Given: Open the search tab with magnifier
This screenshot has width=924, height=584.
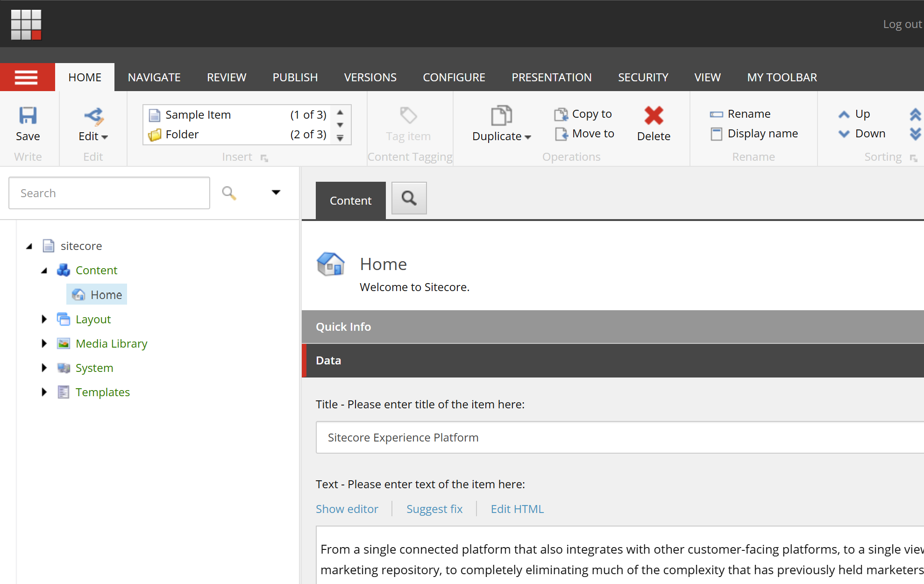Looking at the screenshot, I should [409, 198].
